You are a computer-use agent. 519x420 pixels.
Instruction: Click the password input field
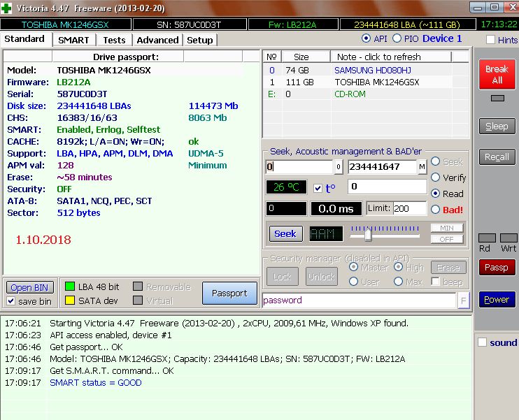(359, 300)
